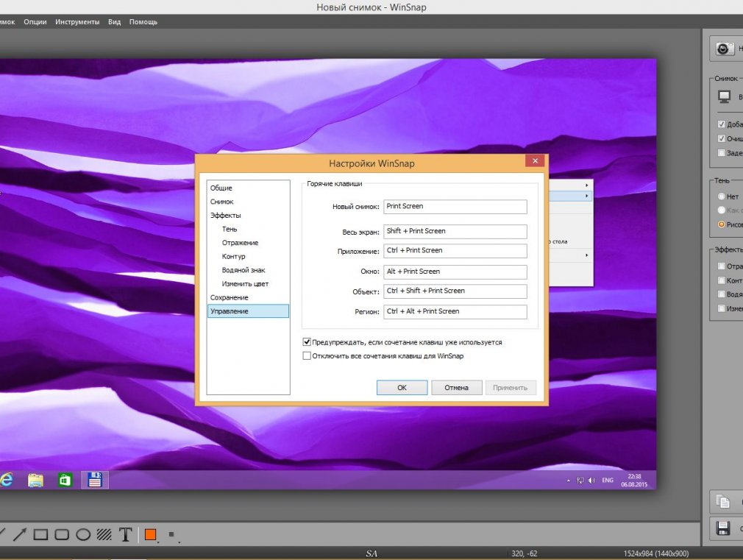The image size is (743, 560).
Task: Select the rounded rectangle tool
Action: coord(62,534)
